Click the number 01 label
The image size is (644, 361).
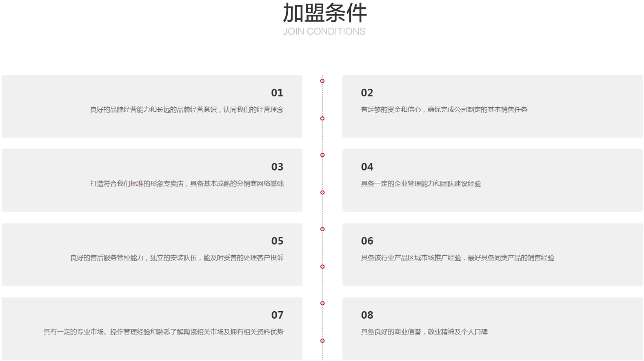[x=277, y=93]
